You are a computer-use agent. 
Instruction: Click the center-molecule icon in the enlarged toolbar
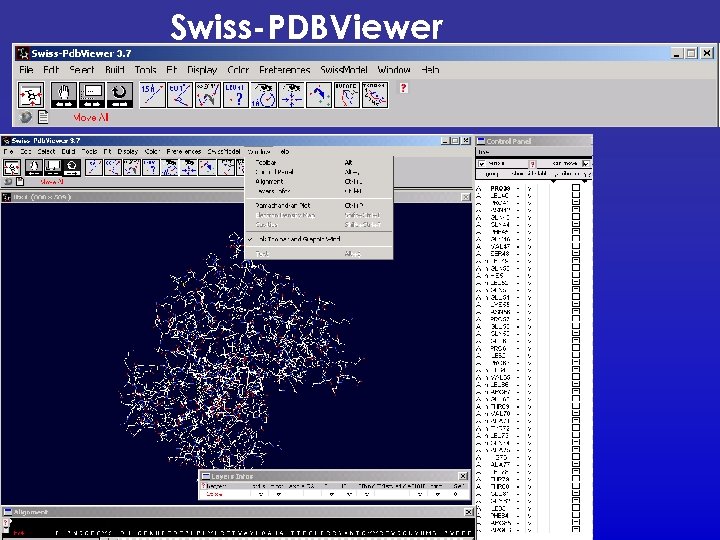coord(31,95)
